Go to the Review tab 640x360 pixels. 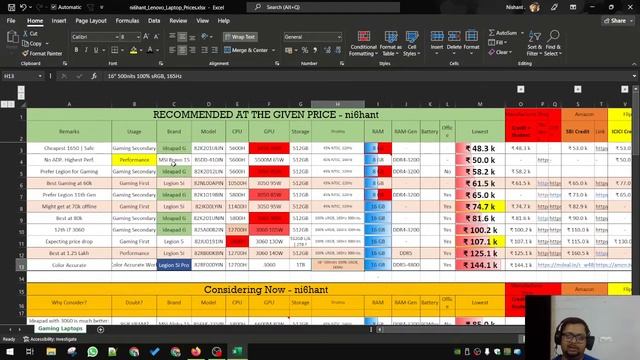click(178, 21)
